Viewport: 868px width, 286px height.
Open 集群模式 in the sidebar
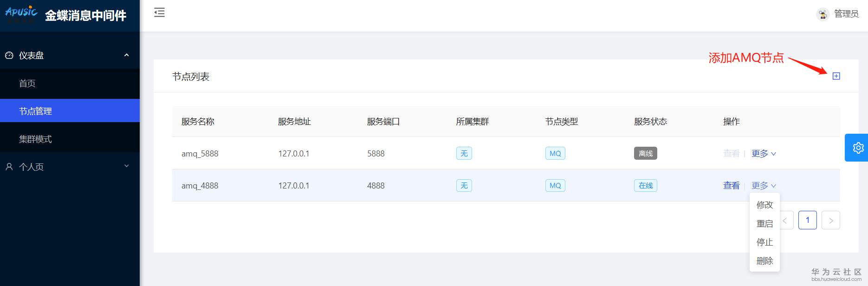click(x=35, y=139)
